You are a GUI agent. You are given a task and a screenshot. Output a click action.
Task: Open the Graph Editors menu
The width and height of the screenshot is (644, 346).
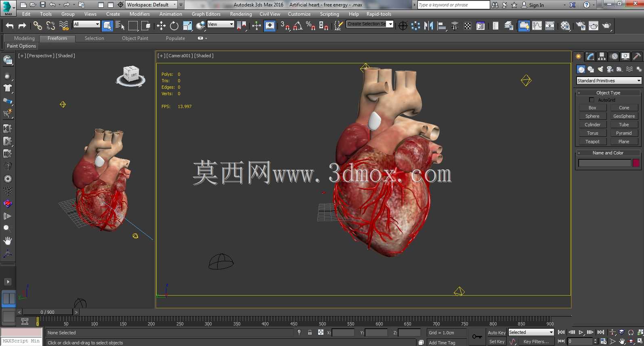206,14
